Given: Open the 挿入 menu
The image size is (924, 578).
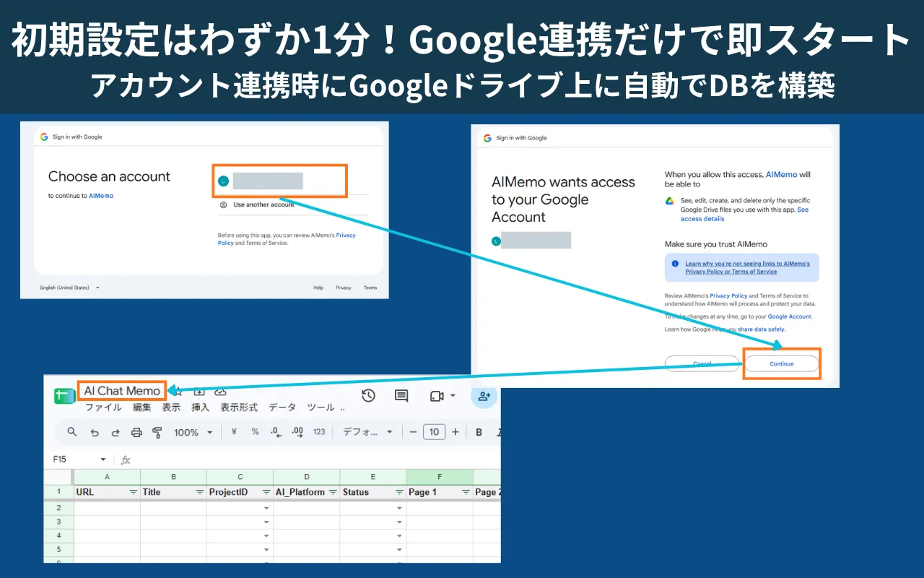Looking at the screenshot, I should click(200, 407).
